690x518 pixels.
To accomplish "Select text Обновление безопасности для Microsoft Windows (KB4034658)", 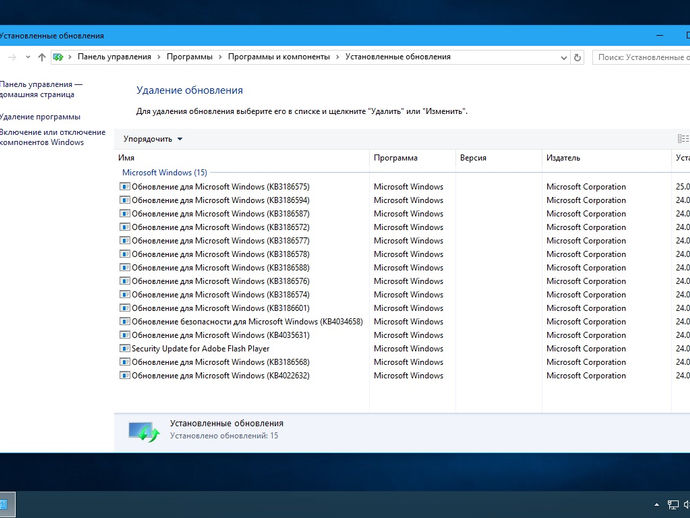I will point(247,322).
